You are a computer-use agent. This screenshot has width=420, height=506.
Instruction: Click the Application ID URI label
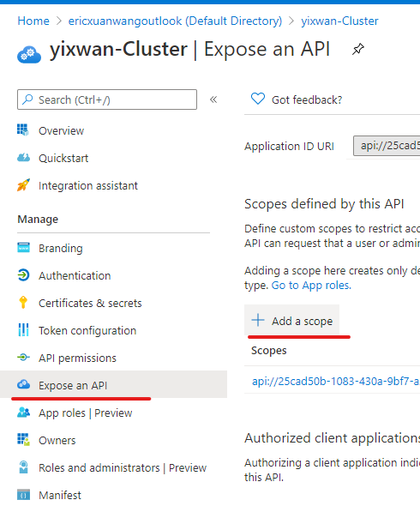[x=290, y=146]
